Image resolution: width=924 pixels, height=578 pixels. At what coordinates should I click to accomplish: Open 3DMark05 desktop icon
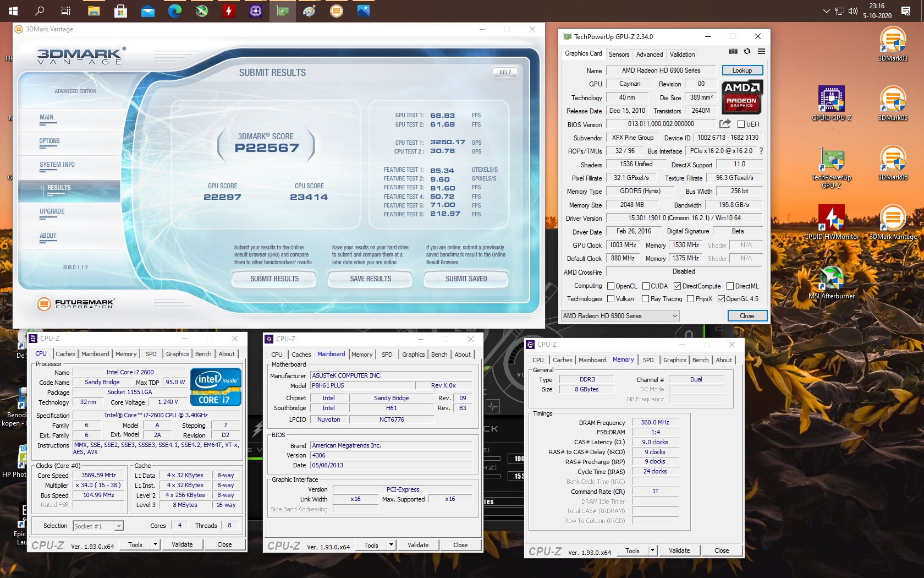(x=893, y=103)
